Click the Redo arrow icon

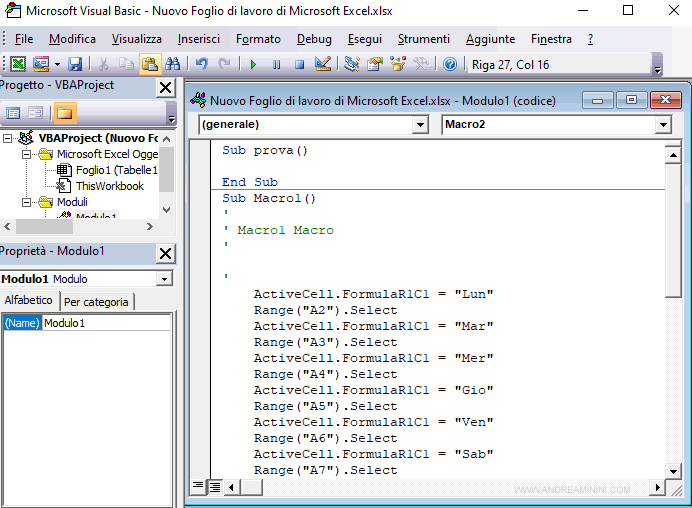pyautogui.click(x=225, y=64)
